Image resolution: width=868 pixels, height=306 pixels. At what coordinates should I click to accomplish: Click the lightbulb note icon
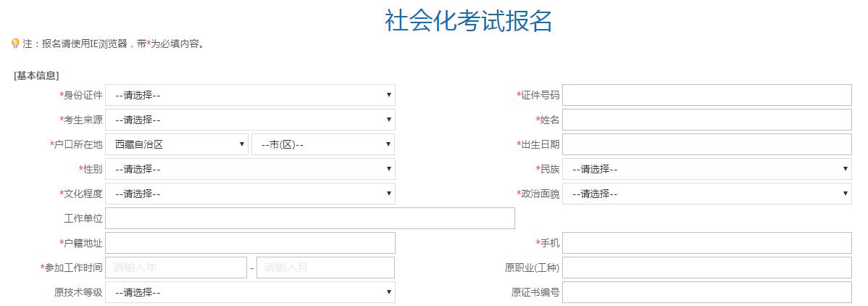tap(15, 44)
